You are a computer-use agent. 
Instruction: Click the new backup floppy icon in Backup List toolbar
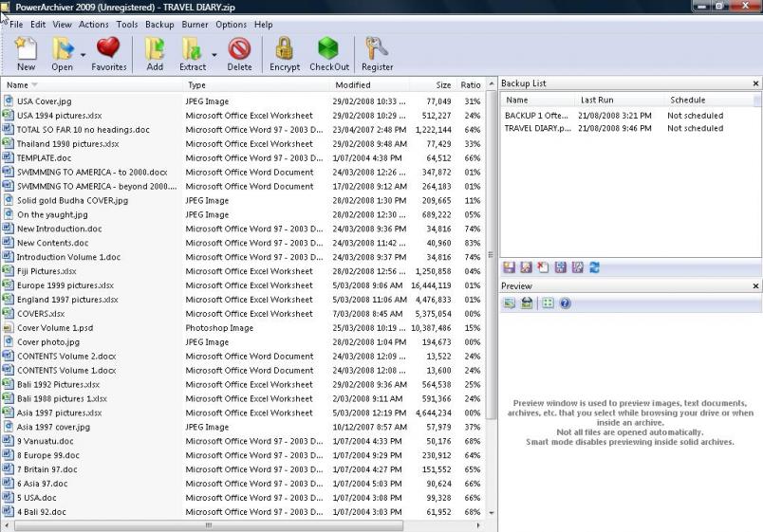[509, 267]
